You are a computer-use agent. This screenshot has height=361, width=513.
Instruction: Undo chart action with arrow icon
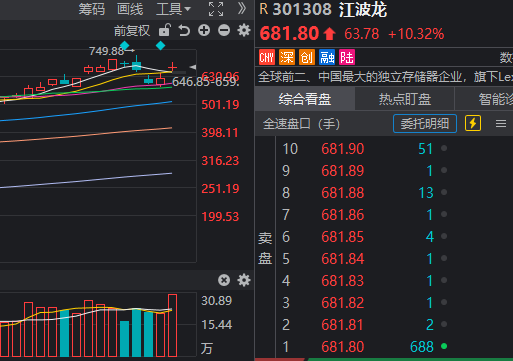(184, 30)
